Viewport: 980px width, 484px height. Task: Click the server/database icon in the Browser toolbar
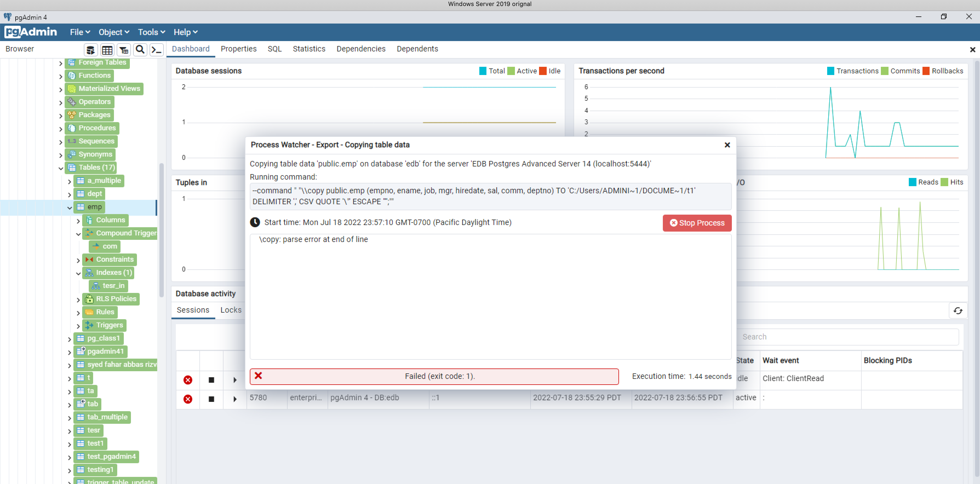tap(91, 50)
